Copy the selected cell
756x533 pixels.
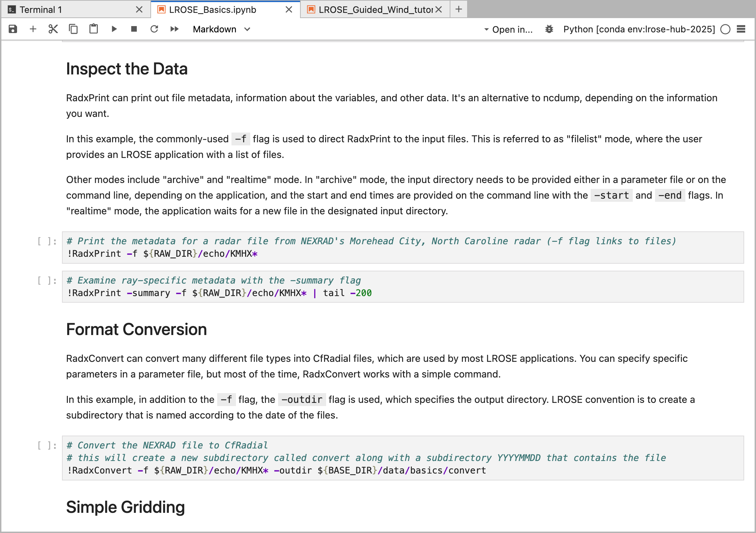(x=73, y=29)
